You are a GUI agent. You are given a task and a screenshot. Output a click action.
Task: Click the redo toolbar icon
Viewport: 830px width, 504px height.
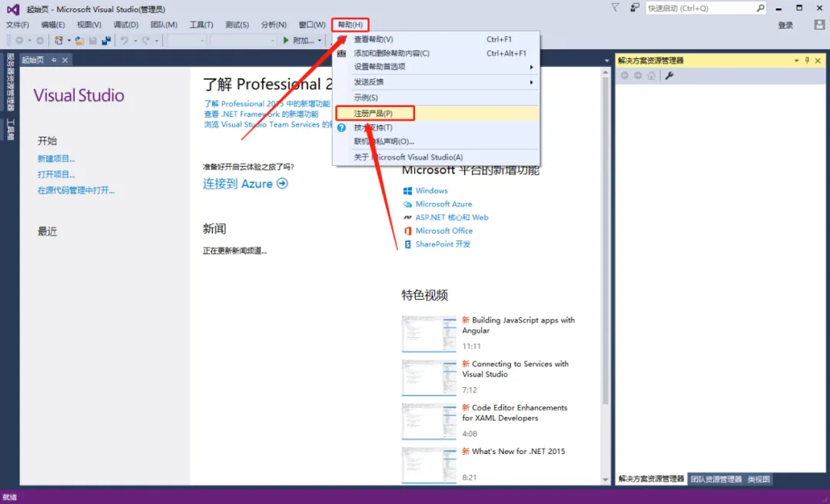coord(145,40)
